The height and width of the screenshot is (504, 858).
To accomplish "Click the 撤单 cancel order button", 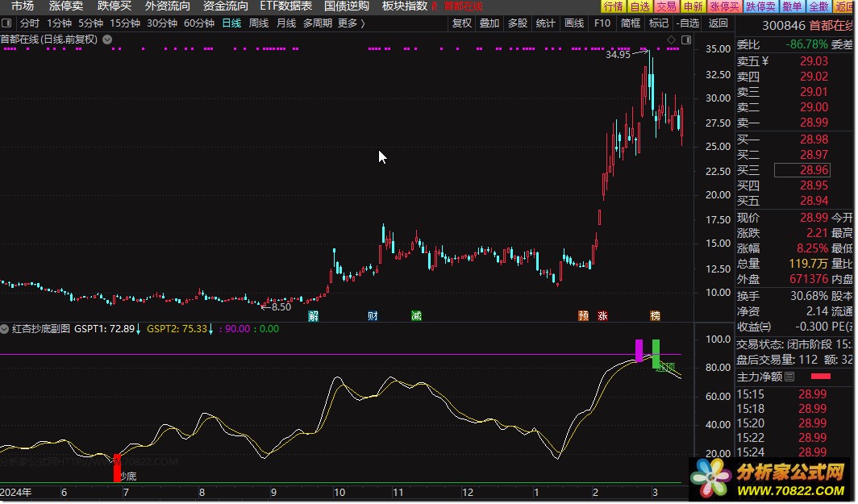I will 792,6.
